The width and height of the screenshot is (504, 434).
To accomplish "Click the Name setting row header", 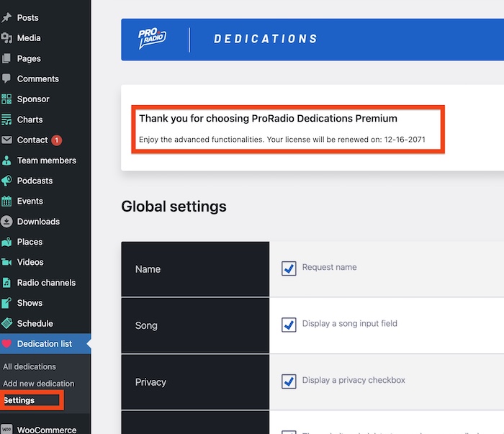I will tap(195, 269).
